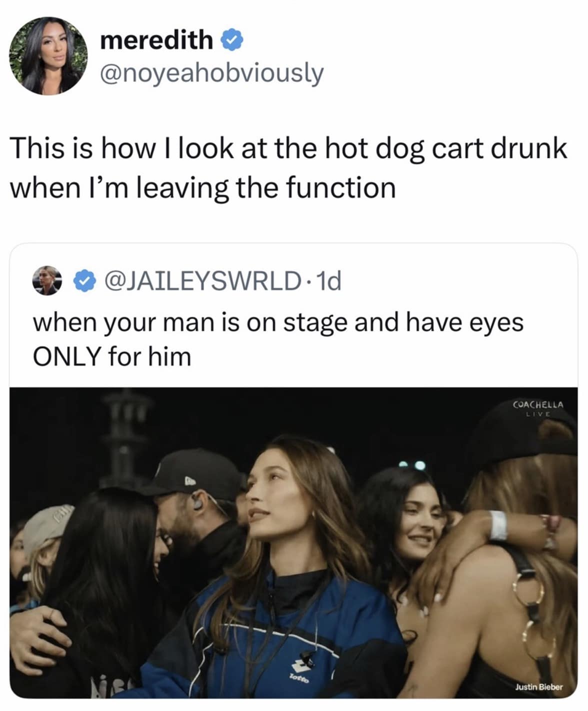Click the New Era logo on the black cap
This screenshot has height=711, width=588.
tap(189, 481)
